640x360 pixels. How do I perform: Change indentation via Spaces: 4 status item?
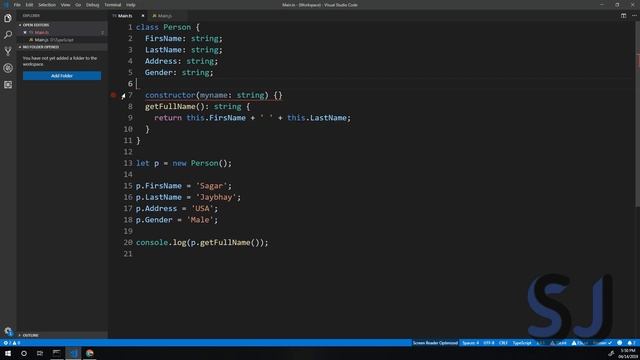pyautogui.click(x=470, y=343)
